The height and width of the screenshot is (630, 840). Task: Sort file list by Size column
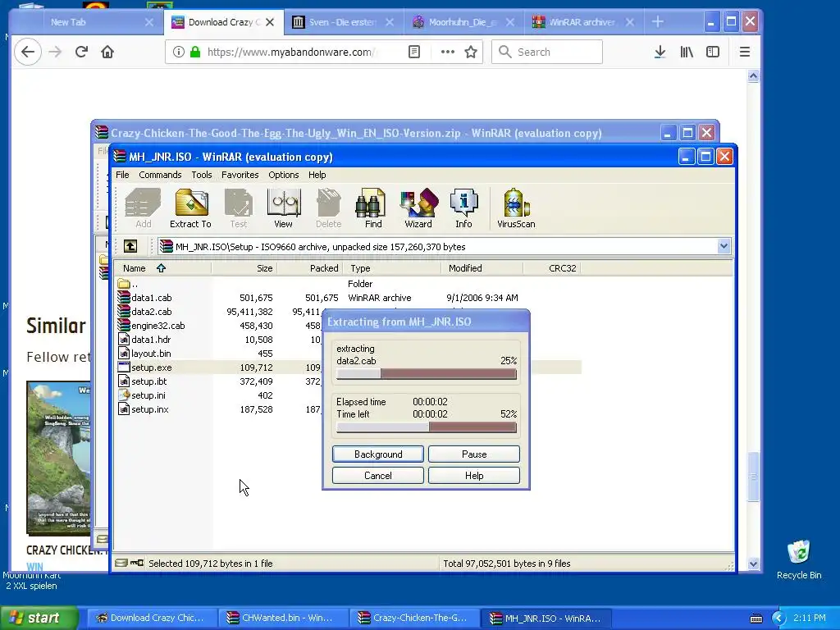point(244,268)
